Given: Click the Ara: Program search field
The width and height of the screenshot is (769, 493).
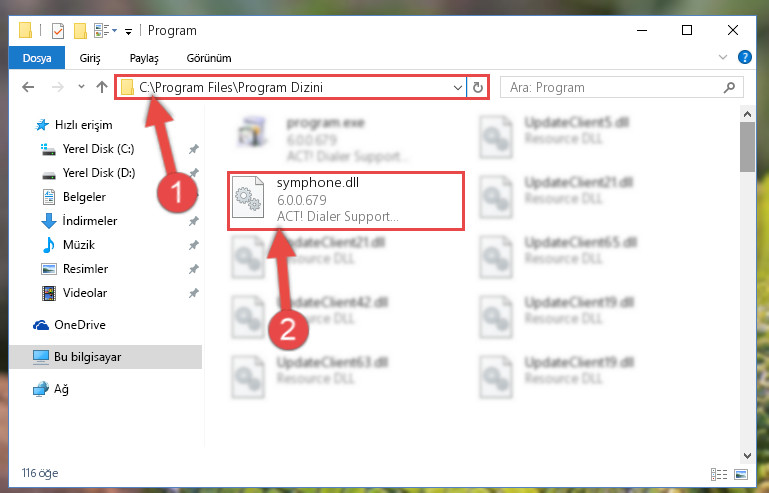Looking at the screenshot, I should click(621, 87).
